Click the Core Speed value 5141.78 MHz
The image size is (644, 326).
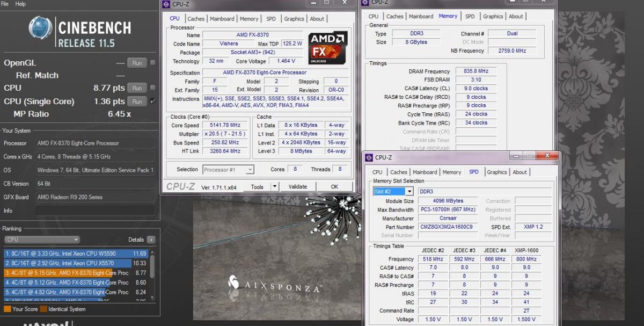[225, 125]
